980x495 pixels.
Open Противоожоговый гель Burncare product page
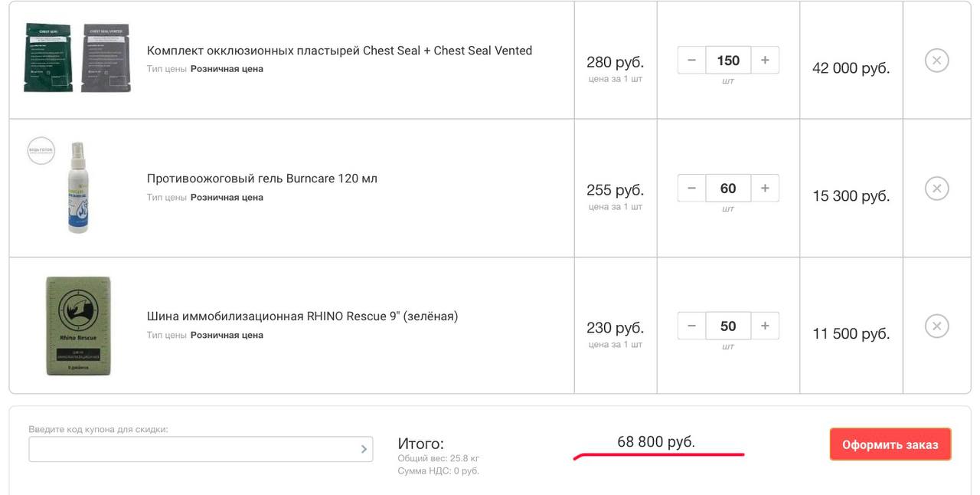262,179
